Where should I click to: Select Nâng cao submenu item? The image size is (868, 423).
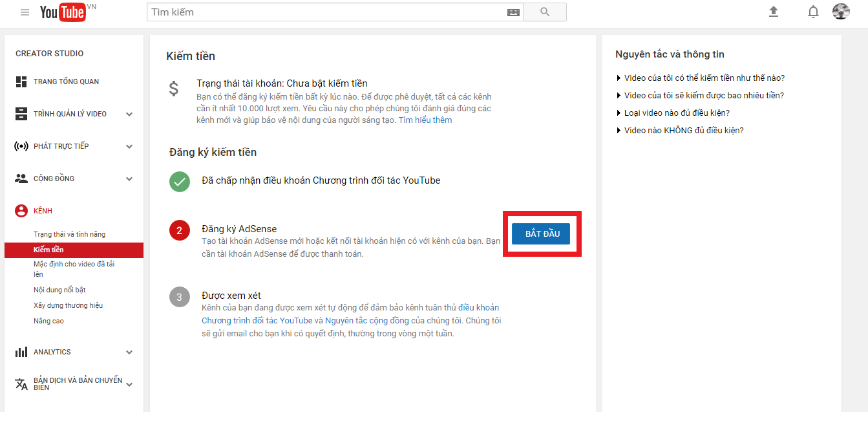coord(48,321)
